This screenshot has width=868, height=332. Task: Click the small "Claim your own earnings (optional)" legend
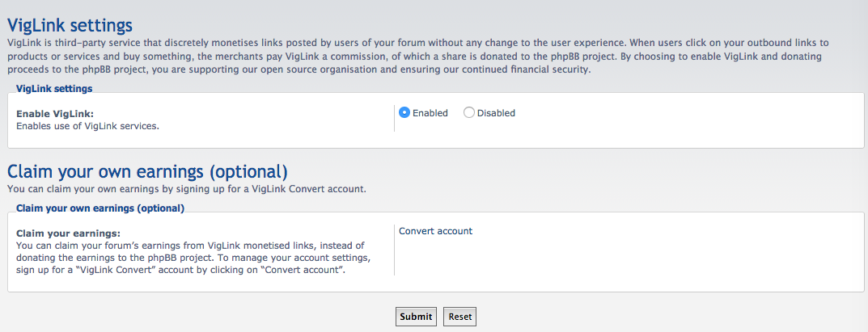(100, 208)
